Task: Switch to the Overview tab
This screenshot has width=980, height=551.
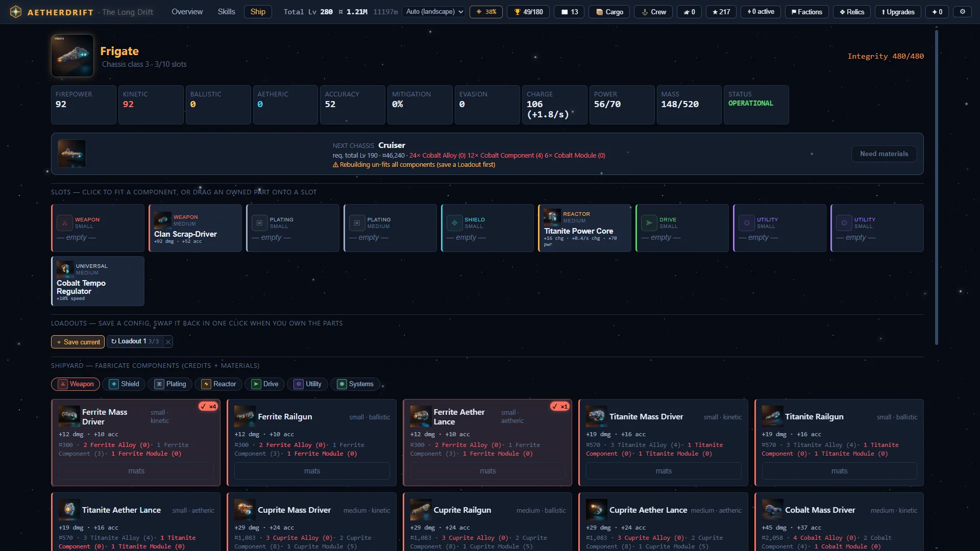Action: click(x=187, y=12)
